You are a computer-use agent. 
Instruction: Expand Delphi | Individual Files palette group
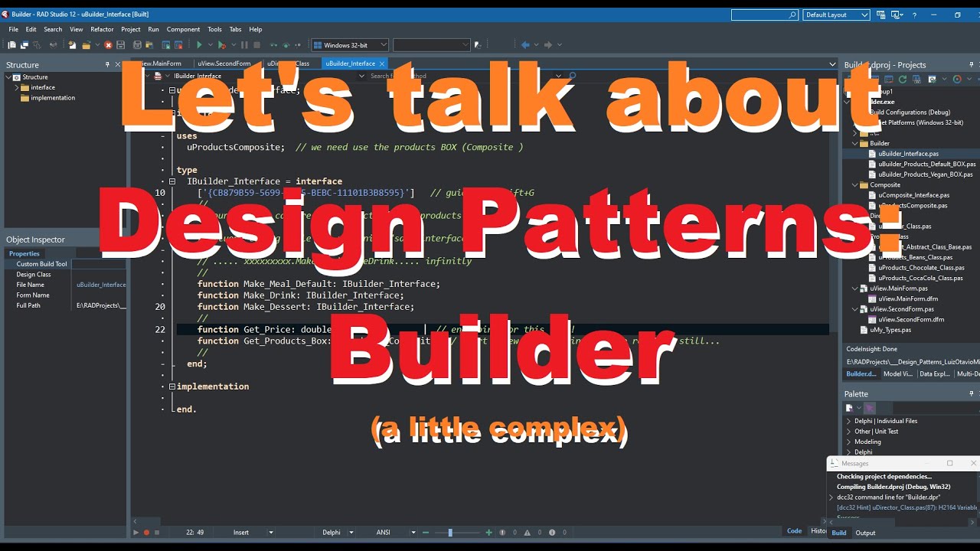pos(848,421)
